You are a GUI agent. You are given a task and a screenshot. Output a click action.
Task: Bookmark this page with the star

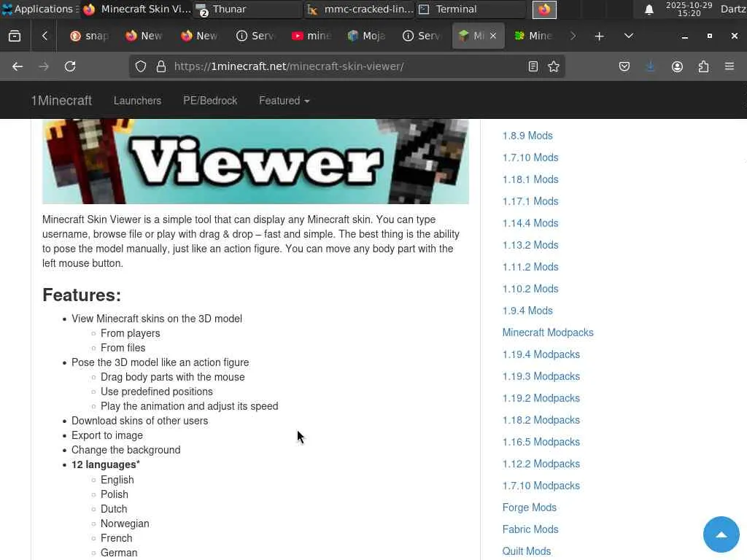tap(554, 66)
